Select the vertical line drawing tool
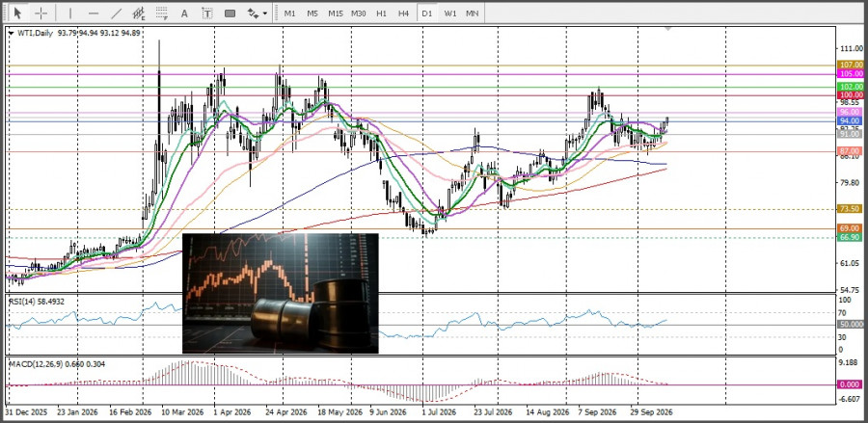 (70, 13)
